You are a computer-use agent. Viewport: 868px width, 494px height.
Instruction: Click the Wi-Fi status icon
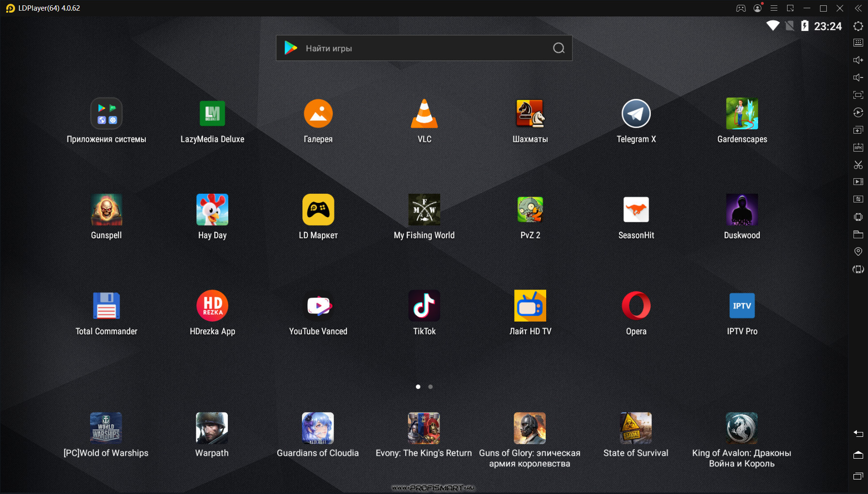[x=773, y=26]
